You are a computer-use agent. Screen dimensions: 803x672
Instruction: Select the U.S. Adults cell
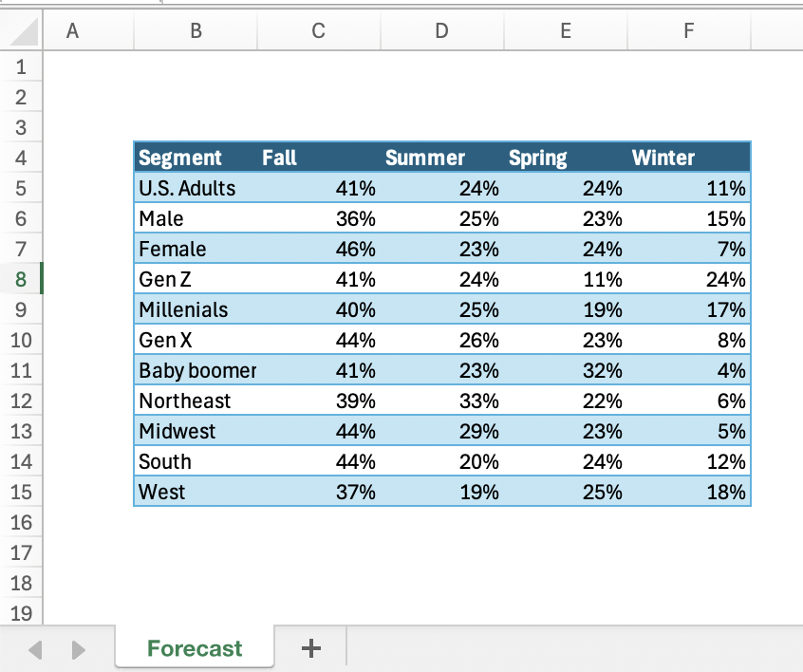[187, 188]
